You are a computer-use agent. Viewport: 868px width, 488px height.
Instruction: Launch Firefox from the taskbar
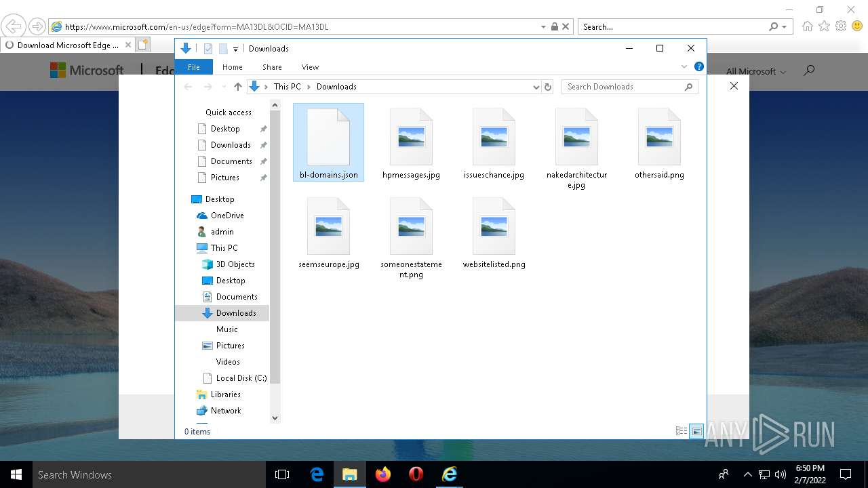[383, 474]
